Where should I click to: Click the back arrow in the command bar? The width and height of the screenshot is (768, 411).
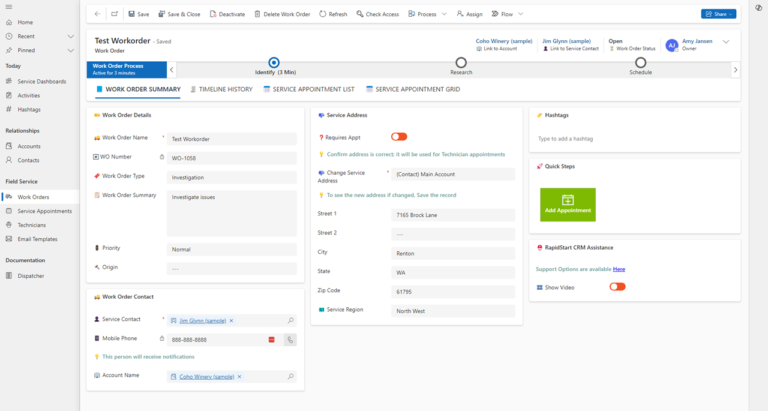[97, 14]
